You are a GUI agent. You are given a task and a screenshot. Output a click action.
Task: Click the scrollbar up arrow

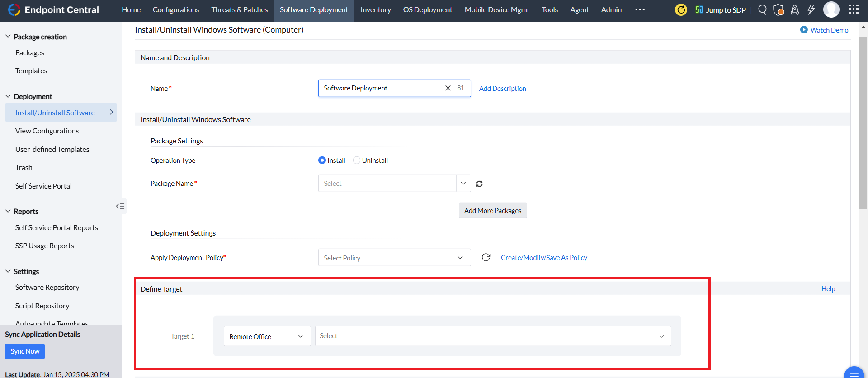863,27
